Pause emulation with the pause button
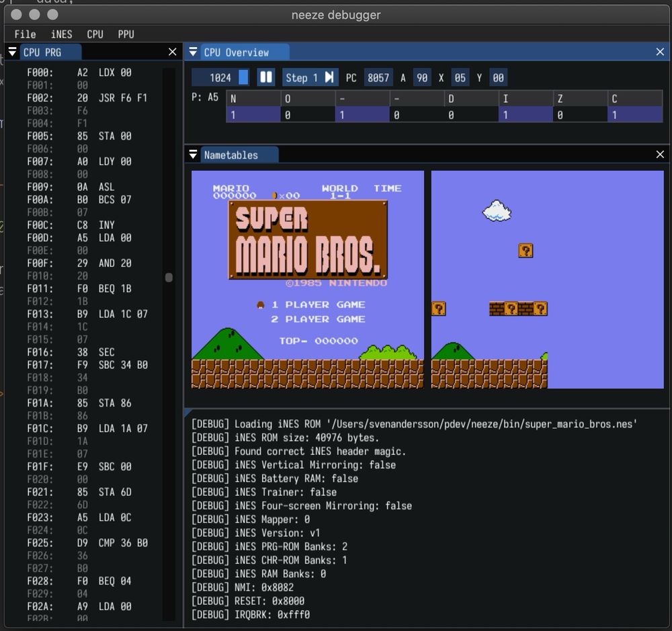Screen dimensions: 672x631 [266, 77]
